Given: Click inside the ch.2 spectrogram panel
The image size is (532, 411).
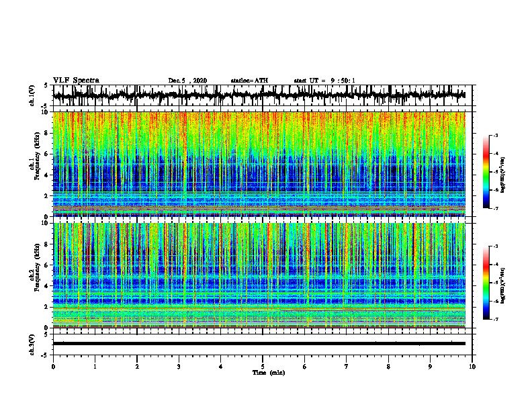Looking at the screenshot, I should [x=259, y=275].
